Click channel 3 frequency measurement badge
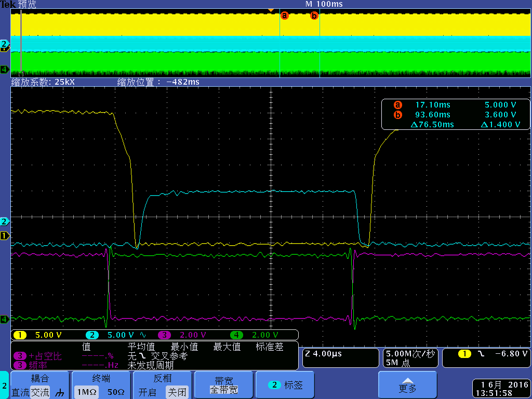532x399 pixels. 20,365
